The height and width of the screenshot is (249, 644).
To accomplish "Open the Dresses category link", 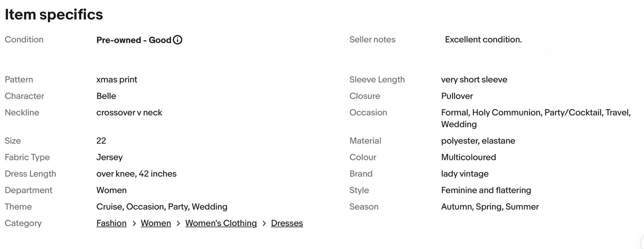I will [x=287, y=223].
